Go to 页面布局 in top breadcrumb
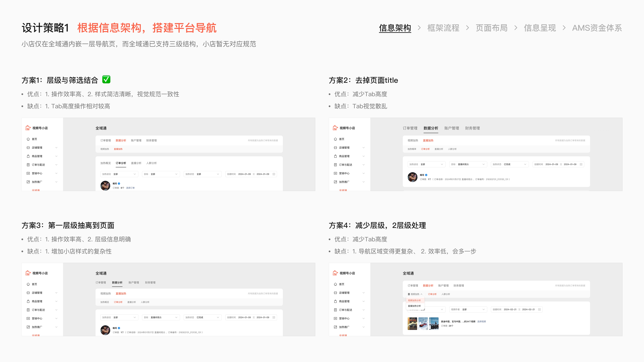Viewport: 644px width, 362px height. point(491,28)
